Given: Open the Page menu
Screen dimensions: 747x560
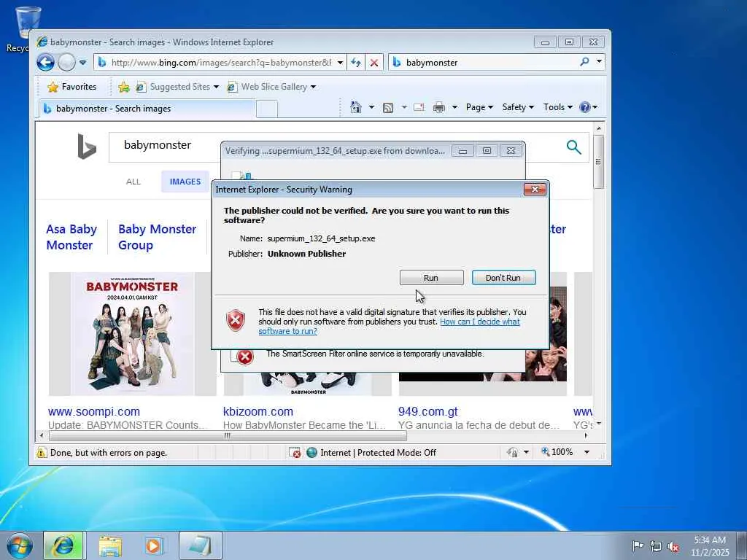Looking at the screenshot, I should tap(479, 107).
